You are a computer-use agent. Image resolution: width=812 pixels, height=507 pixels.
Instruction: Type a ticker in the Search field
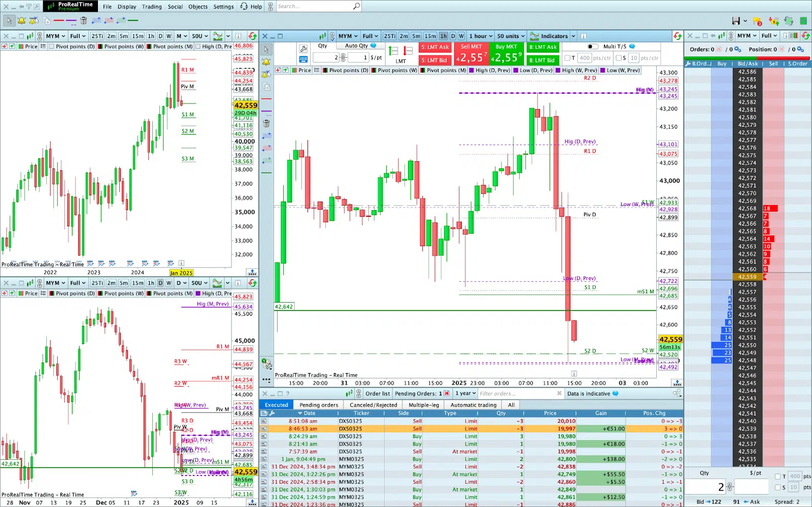click(317, 6)
